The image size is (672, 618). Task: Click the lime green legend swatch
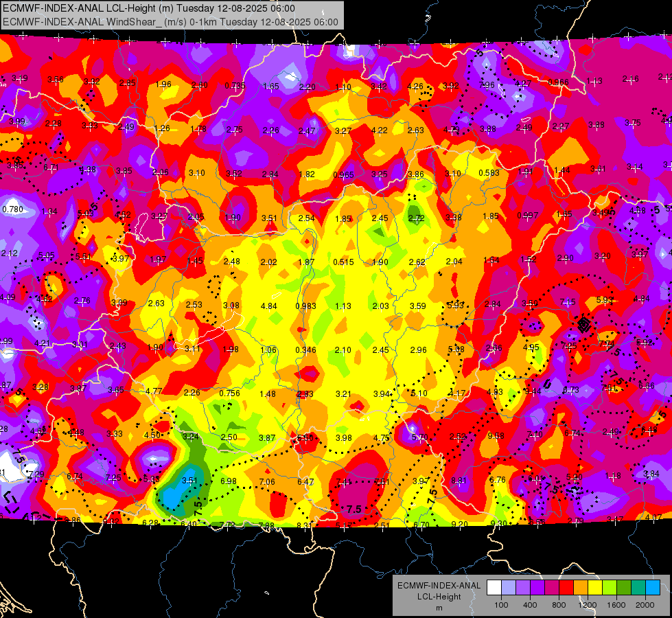(x=609, y=587)
